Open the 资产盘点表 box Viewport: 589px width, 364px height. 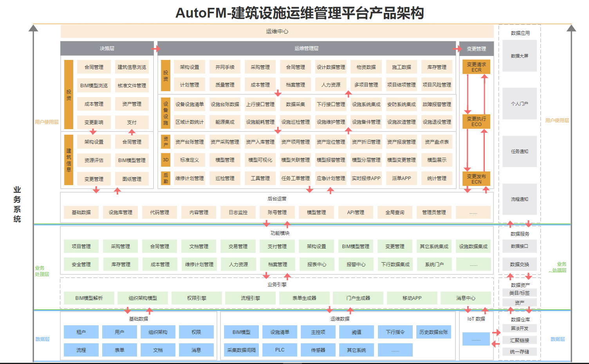coord(437,142)
